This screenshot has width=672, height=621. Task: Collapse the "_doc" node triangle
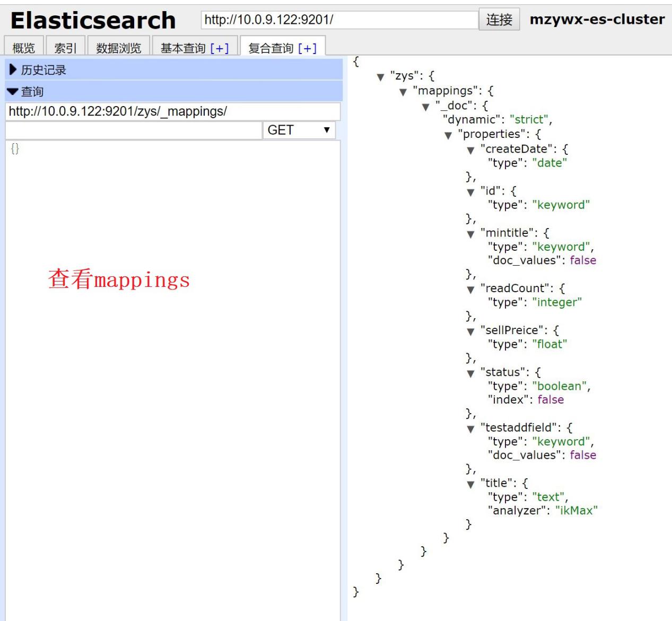[425, 107]
